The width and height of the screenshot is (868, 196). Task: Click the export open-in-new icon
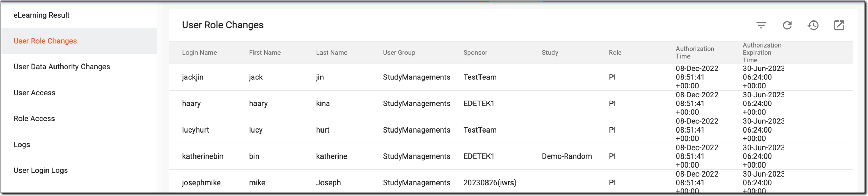tap(839, 25)
